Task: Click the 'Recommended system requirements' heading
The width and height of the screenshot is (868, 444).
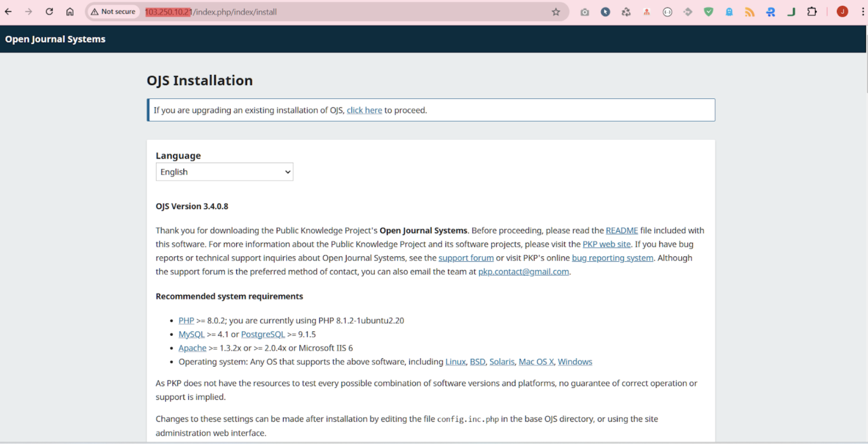Action: (x=229, y=296)
